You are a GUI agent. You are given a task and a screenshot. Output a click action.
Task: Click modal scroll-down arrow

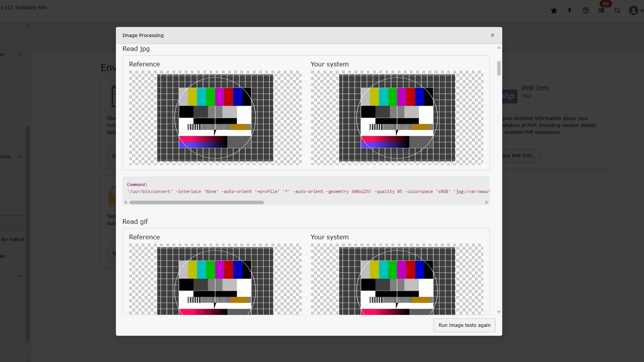499,312
